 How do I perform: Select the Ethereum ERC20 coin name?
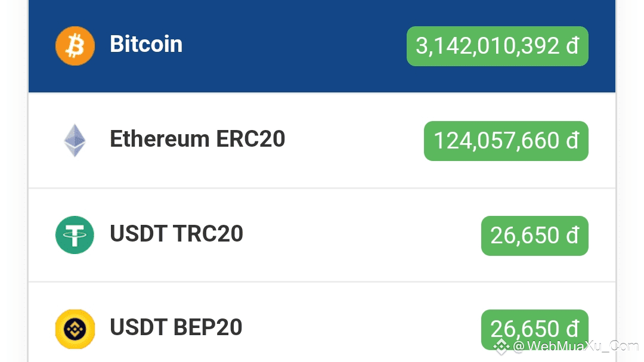coord(197,139)
